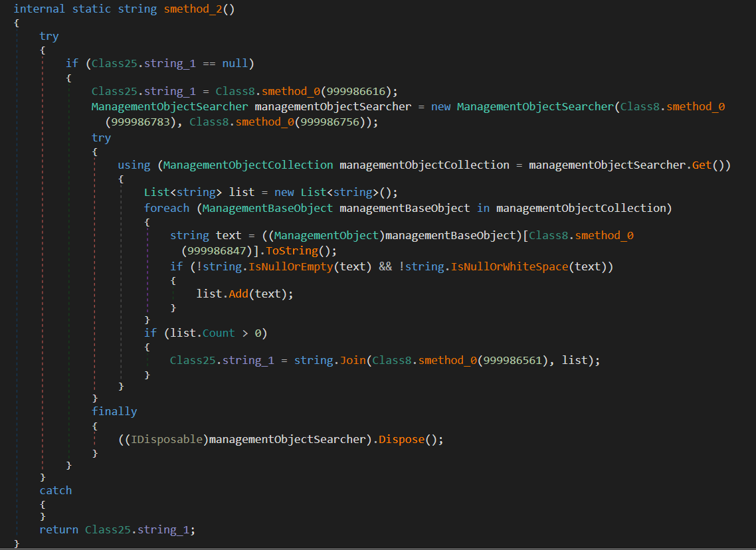The width and height of the screenshot is (756, 550).
Task: Select the number 999986756
Action: click(x=330, y=122)
